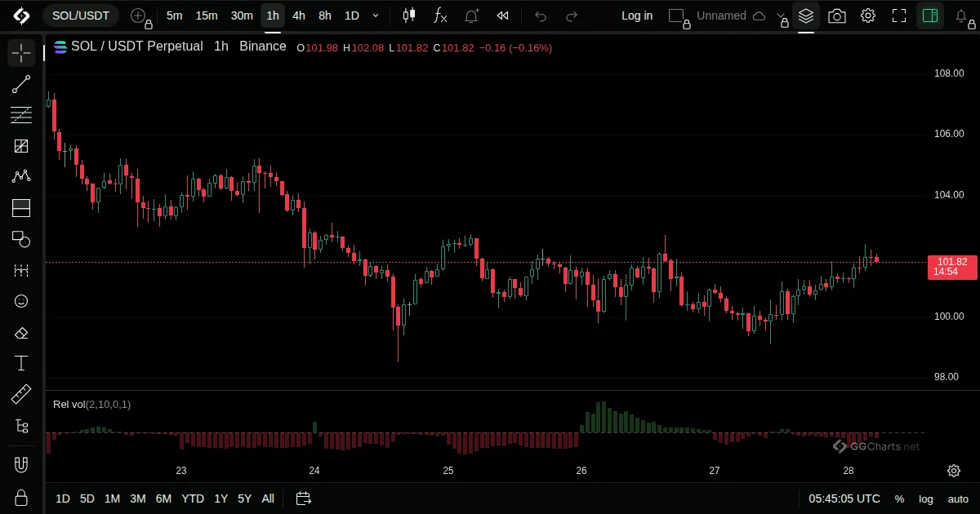Set date range to 5D

87,498
